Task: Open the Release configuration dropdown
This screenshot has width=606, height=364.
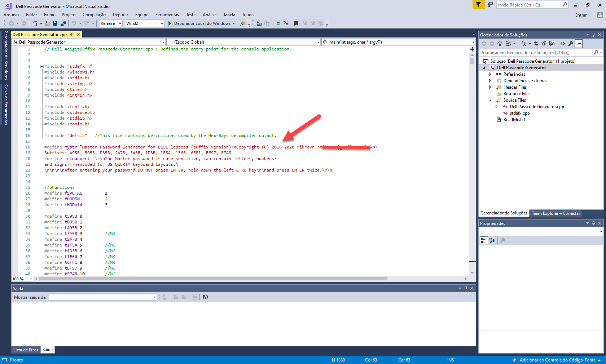Action: tap(111, 23)
